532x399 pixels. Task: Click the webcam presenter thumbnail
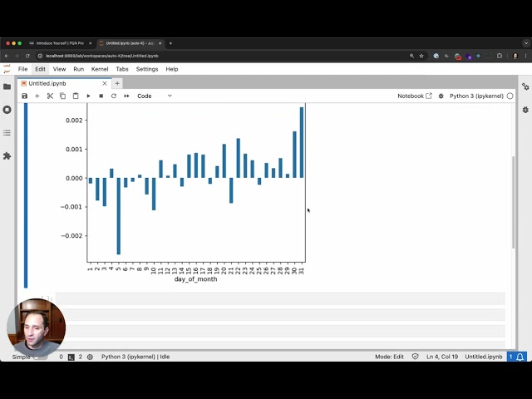click(36, 328)
